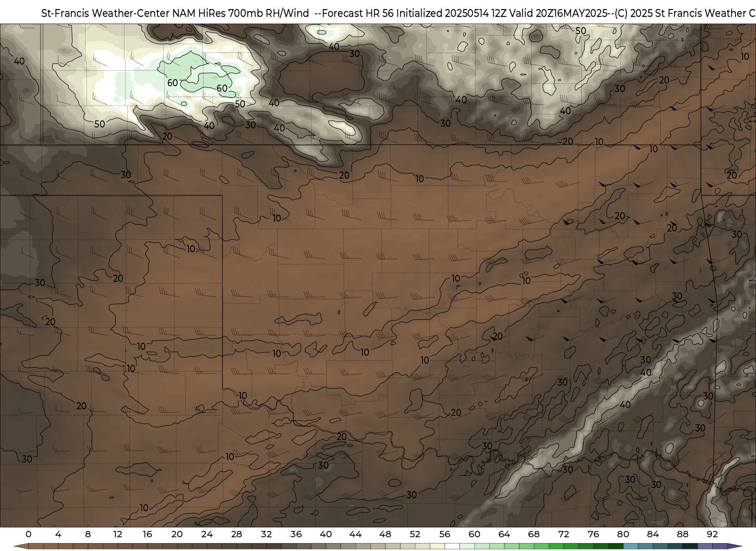Screen dimensions: 756x551
Task: Click the white colorbar swatch just right of 56
Action: click(x=452, y=547)
